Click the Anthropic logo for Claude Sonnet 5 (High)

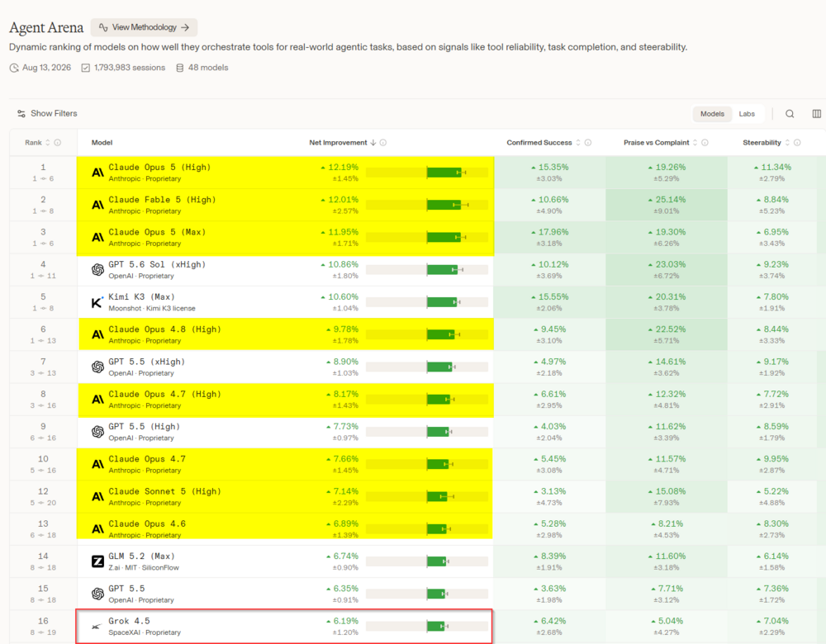pyautogui.click(x=97, y=496)
